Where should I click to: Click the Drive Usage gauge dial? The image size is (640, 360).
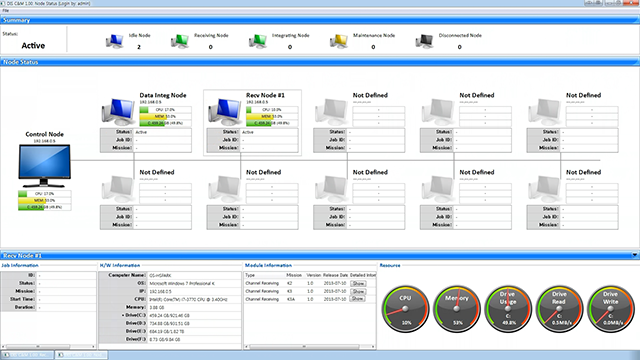click(x=508, y=309)
